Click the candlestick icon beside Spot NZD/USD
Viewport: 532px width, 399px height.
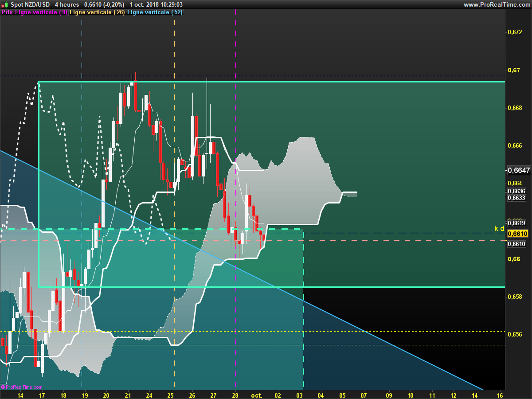pyautogui.click(x=4, y=4)
